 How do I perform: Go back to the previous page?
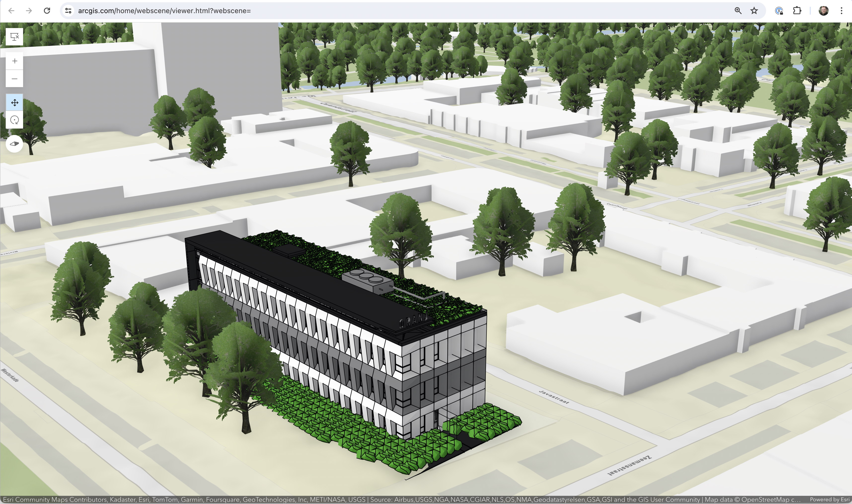pos(11,10)
